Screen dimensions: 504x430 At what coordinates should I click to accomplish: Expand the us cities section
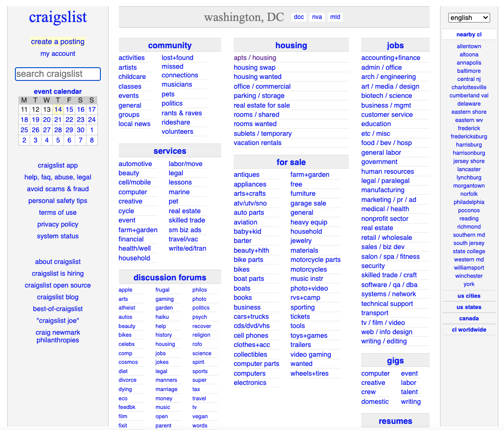point(469,296)
